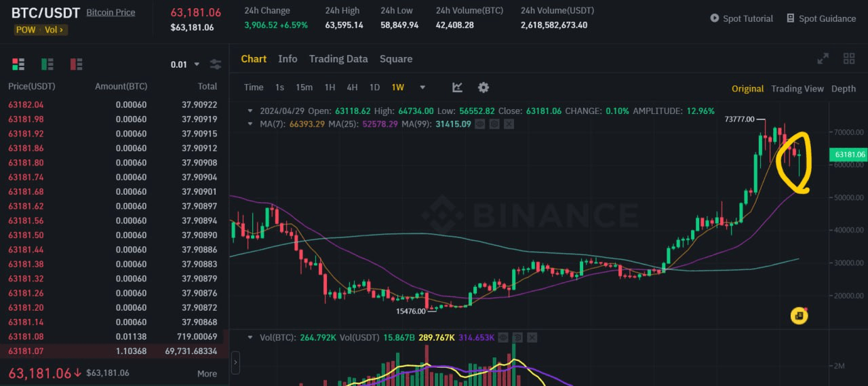The height and width of the screenshot is (386, 868).
Task: Select the 1s interval
Action: (279, 88)
